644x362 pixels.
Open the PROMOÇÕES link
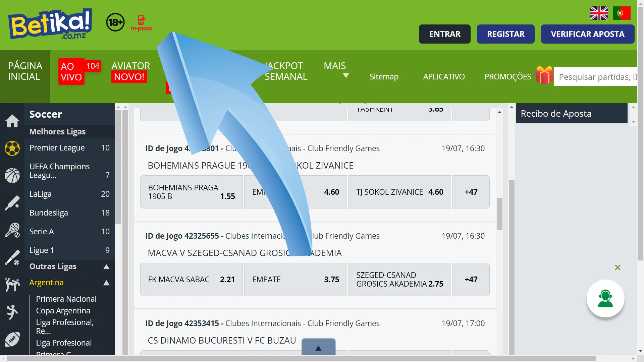coord(507,77)
